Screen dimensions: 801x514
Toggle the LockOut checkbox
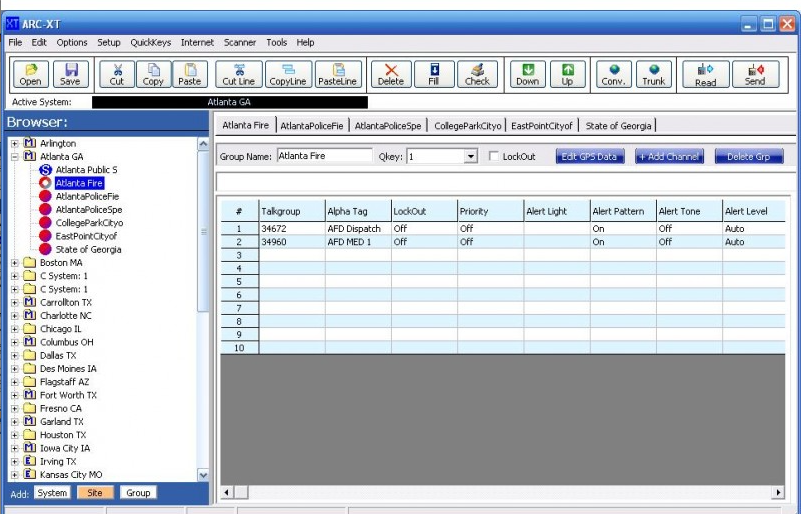point(493,156)
